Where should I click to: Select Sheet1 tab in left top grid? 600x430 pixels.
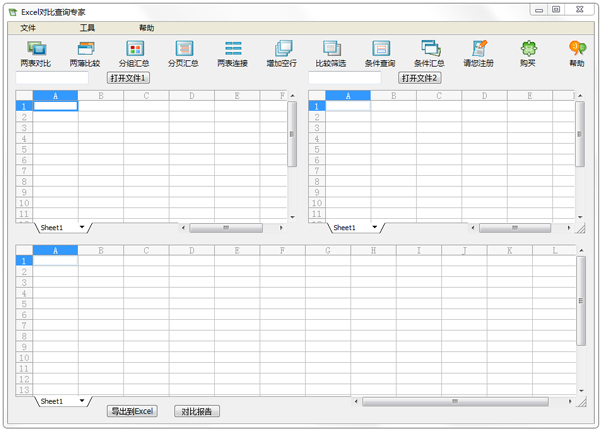(52, 228)
